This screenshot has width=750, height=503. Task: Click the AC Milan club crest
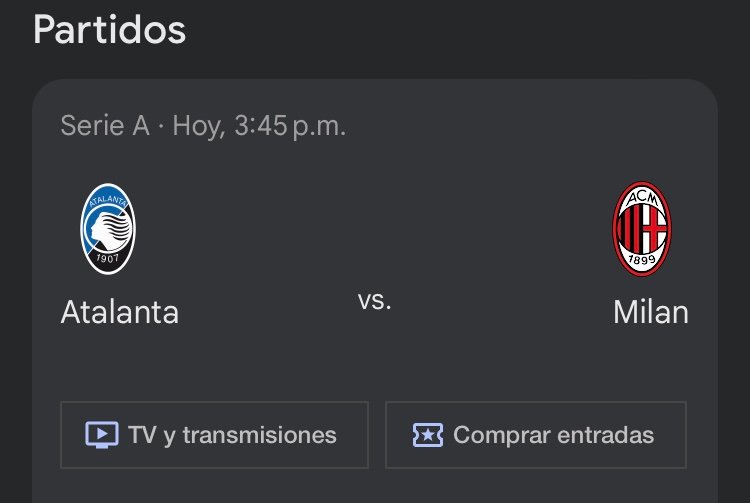641,229
